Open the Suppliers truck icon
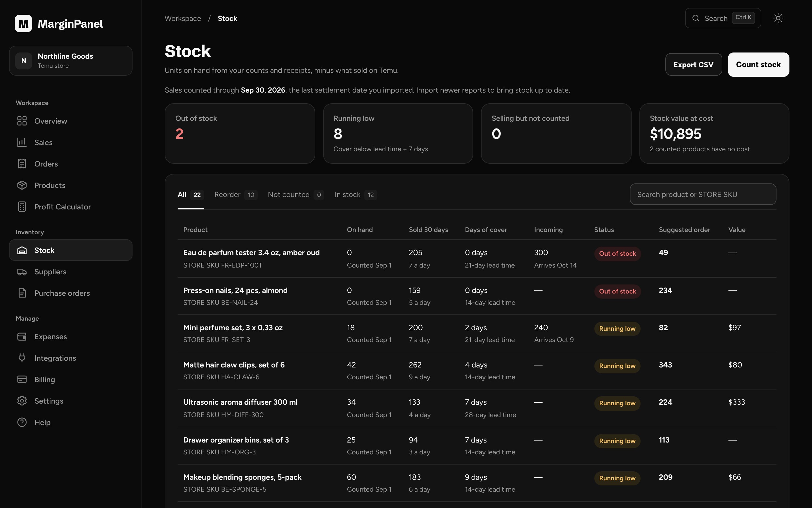812x508 pixels. pos(22,272)
